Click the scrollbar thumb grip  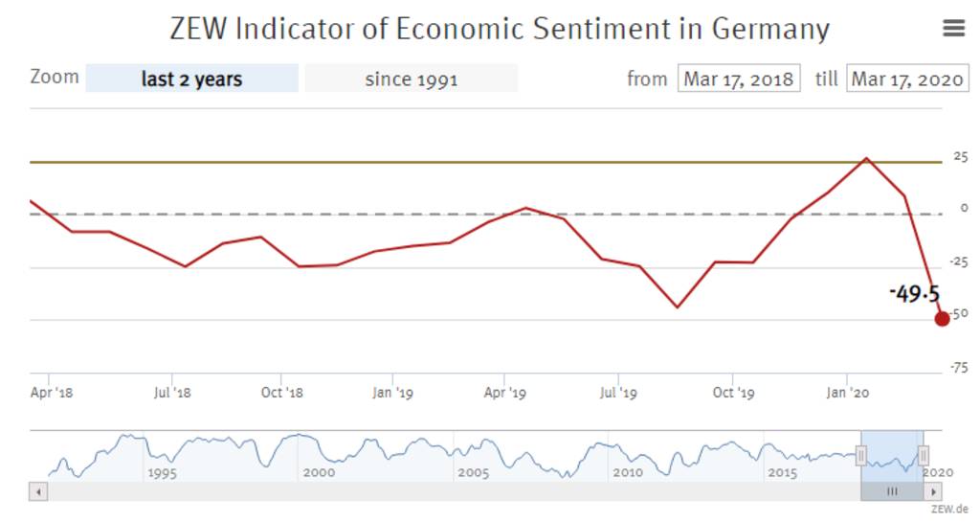[x=892, y=491]
